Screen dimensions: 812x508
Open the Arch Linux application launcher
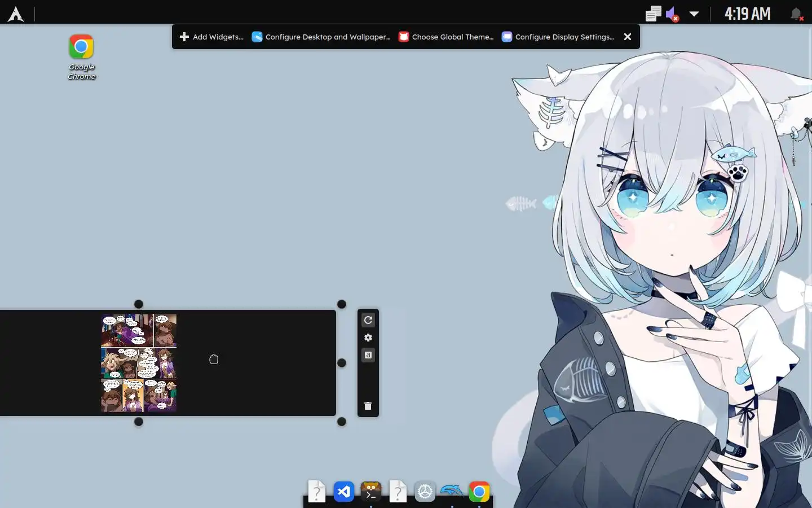tap(16, 14)
